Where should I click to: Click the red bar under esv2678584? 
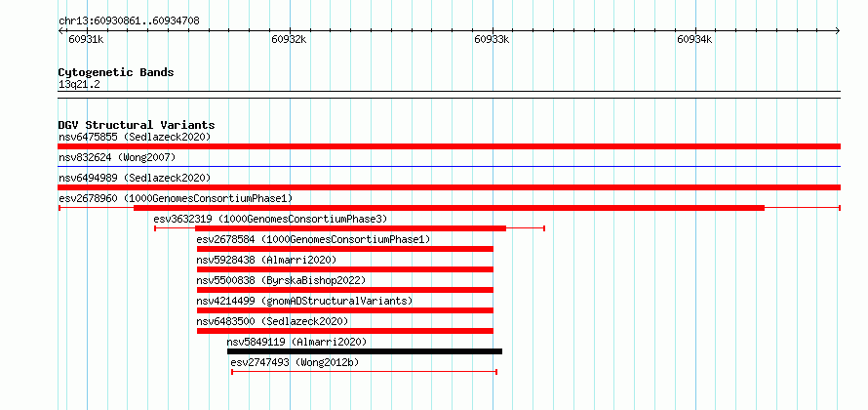(x=345, y=249)
